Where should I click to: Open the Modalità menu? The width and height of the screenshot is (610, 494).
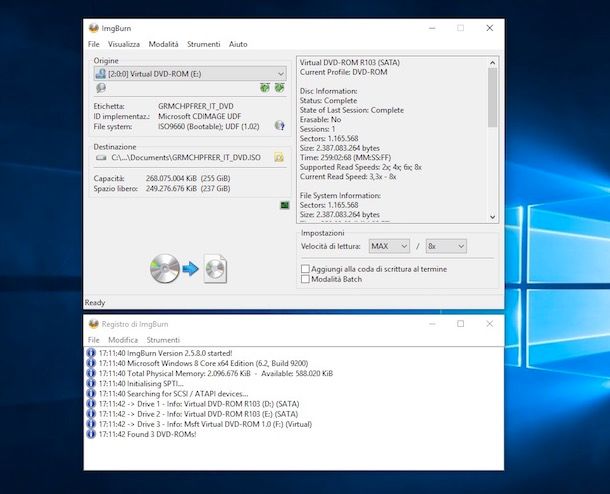pos(163,44)
